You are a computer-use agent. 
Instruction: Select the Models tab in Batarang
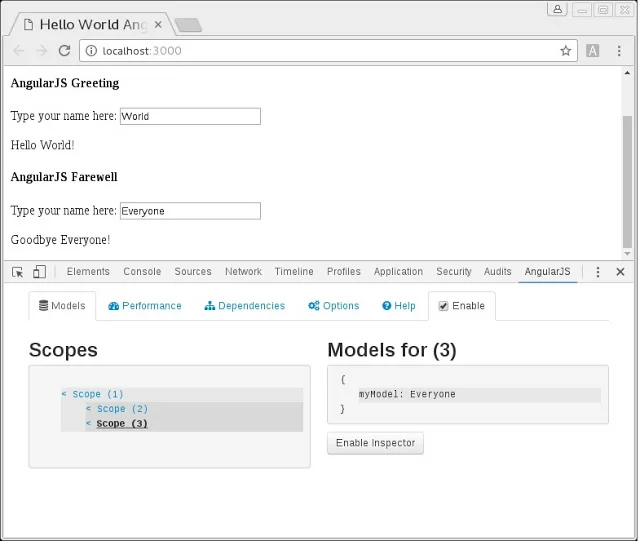pyautogui.click(x=62, y=306)
